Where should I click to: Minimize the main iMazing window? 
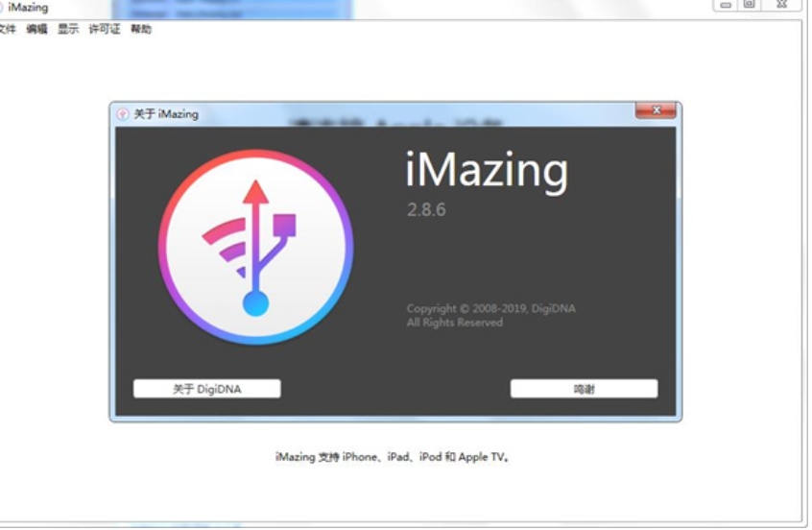[726, 5]
